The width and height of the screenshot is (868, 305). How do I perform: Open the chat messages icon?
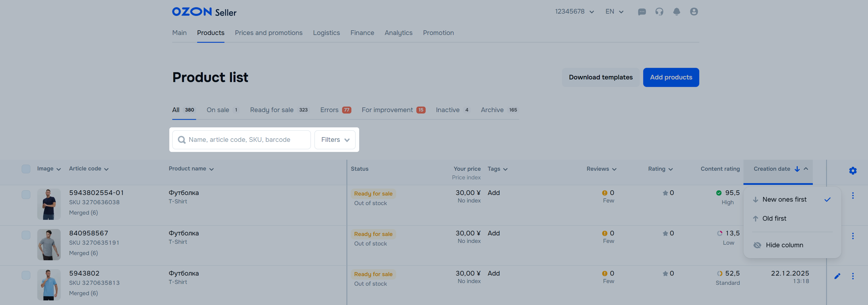[642, 12]
